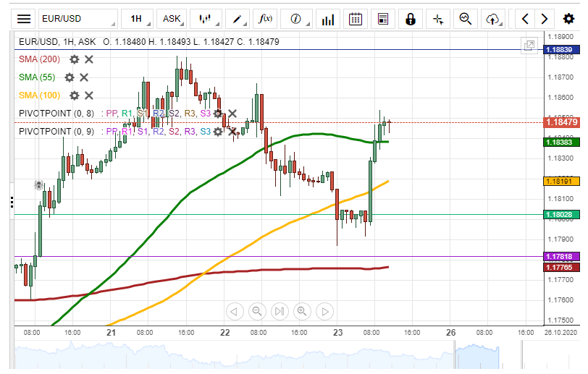This screenshot has width=588, height=374.
Task: Select the drawing pencil tool
Action: 238,19
